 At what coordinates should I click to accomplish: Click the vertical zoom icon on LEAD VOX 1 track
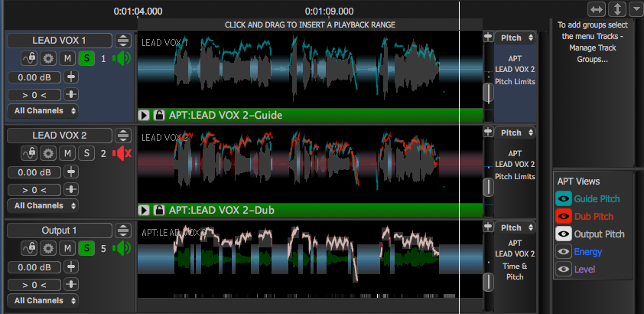488,37
